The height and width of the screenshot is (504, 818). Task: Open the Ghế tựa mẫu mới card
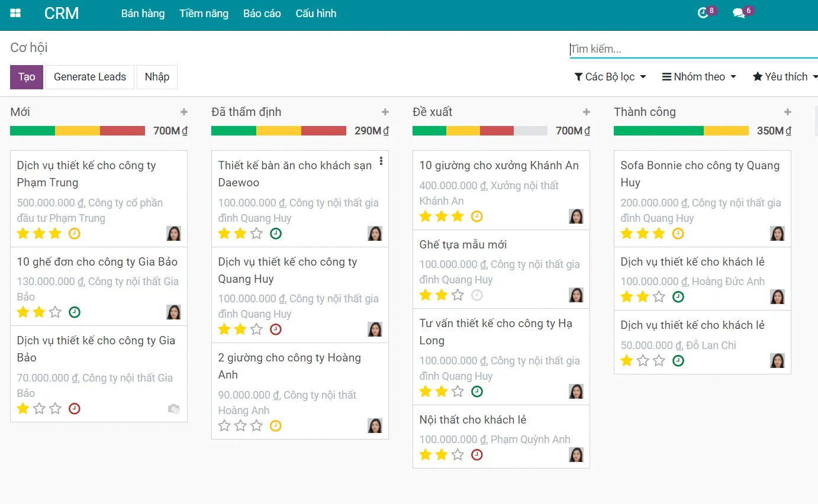[501, 269]
